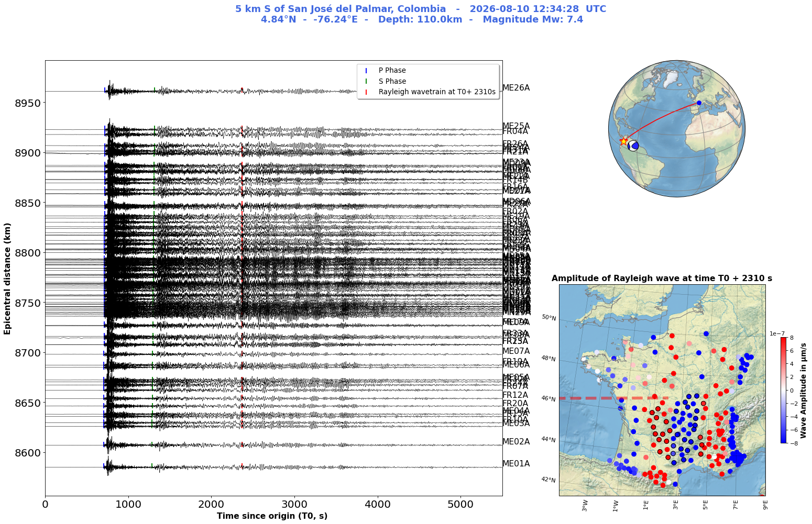
Task: Click the red great-circle path on globe
Action: click(661, 119)
